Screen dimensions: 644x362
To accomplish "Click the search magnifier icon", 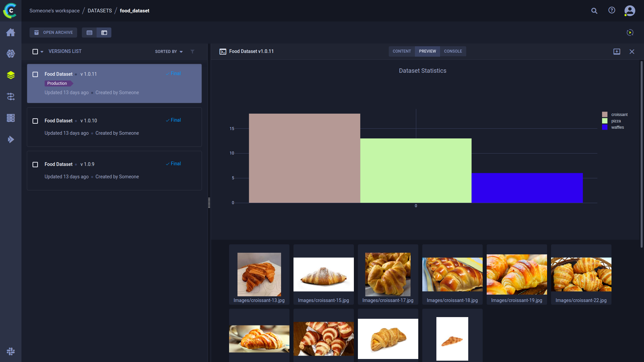I will pyautogui.click(x=594, y=11).
